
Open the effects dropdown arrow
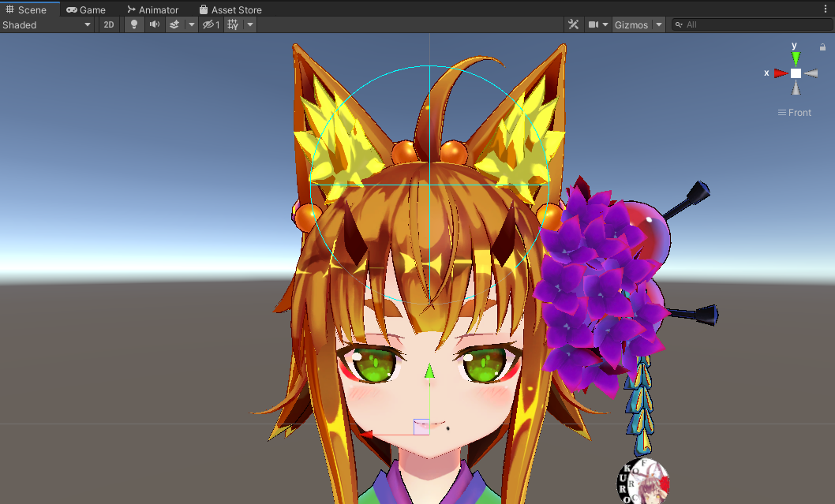191,24
